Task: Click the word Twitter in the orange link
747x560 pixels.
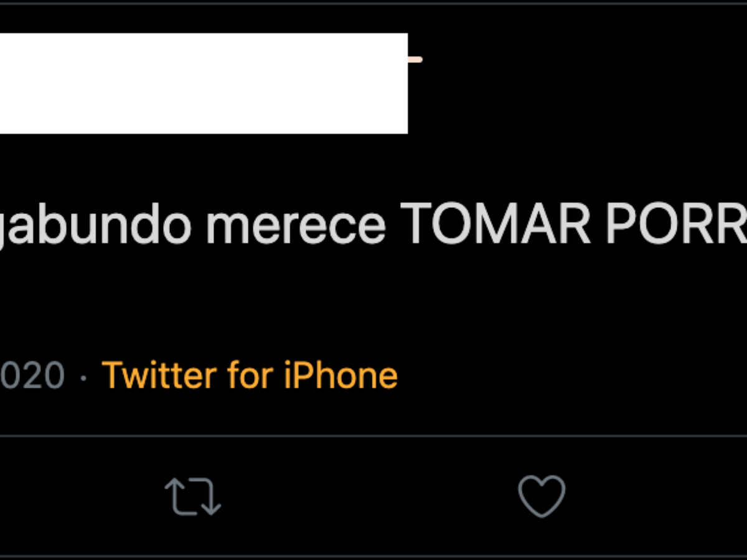Action: 159,375
